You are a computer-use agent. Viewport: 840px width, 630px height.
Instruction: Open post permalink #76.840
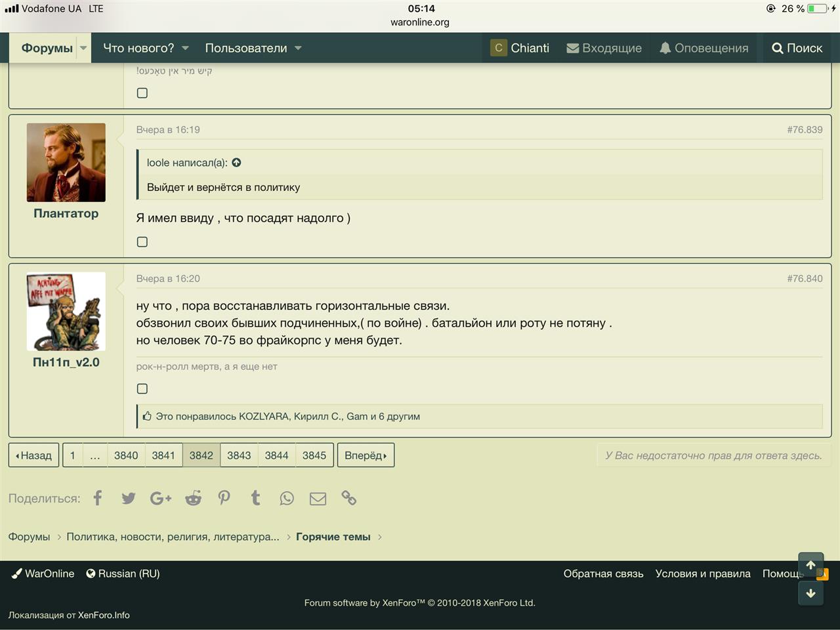pos(805,279)
